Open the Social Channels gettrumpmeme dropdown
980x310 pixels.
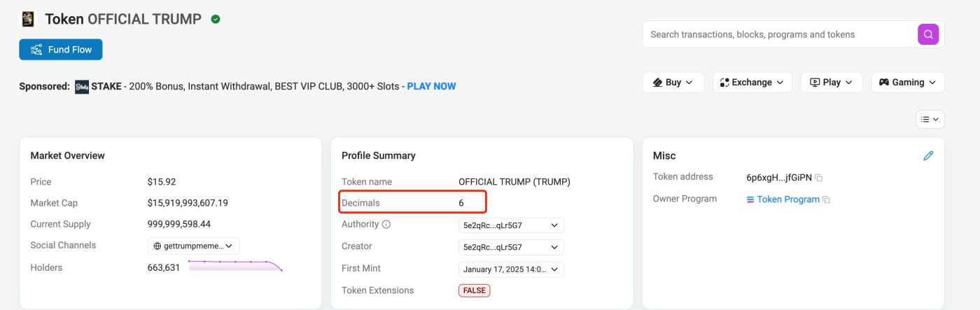click(193, 246)
